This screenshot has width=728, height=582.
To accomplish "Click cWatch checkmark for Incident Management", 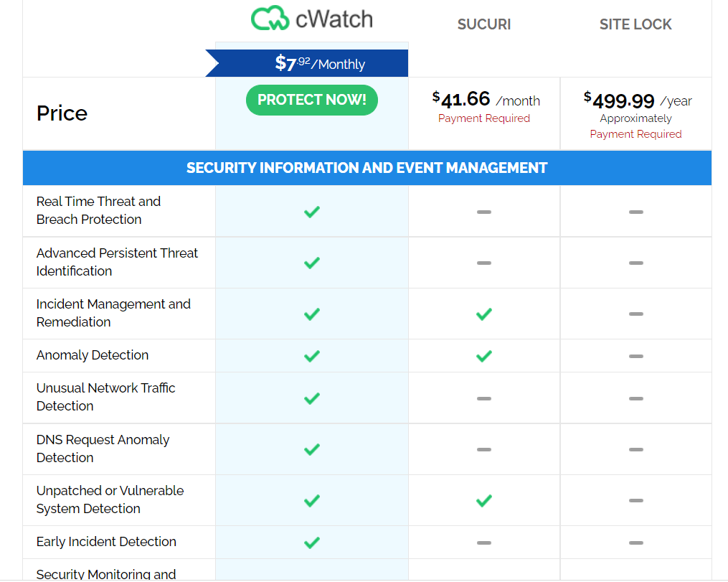I will pyautogui.click(x=311, y=314).
